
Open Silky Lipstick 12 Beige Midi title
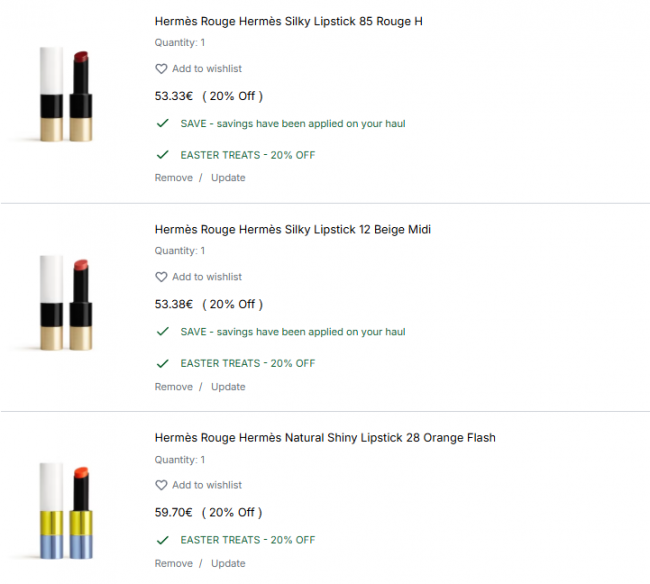click(293, 229)
